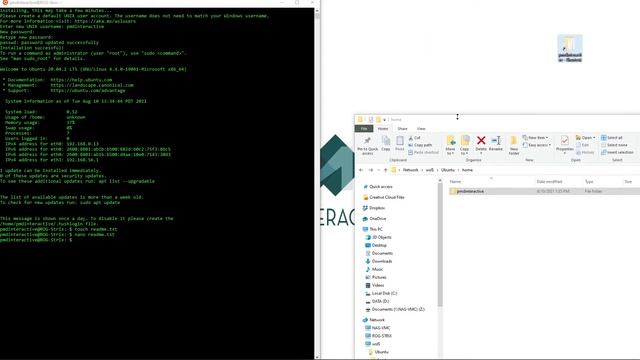Go forward using Explorer forward arrow
This screenshot has width=640, height=360.
pyautogui.click(x=371, y=170)
